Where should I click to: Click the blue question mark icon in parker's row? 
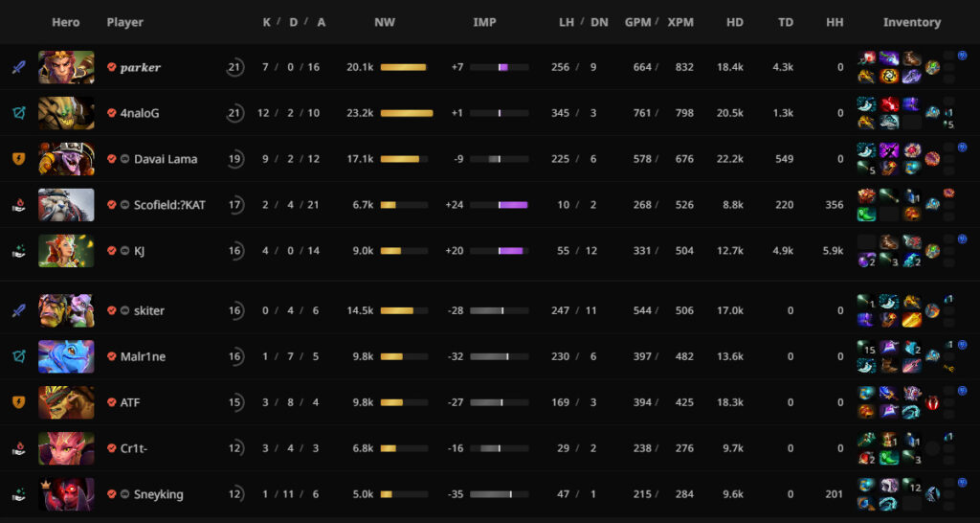click(x=962, y=56)
